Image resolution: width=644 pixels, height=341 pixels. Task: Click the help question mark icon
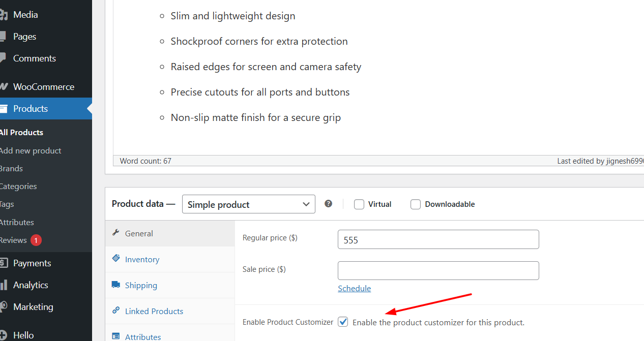click(329, 204)
